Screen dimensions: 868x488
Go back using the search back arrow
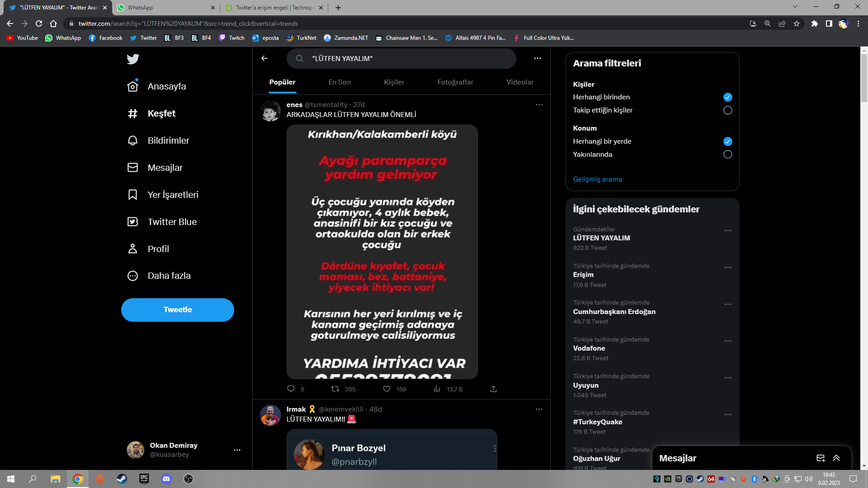pyautogui.click(x=264, y=58)
